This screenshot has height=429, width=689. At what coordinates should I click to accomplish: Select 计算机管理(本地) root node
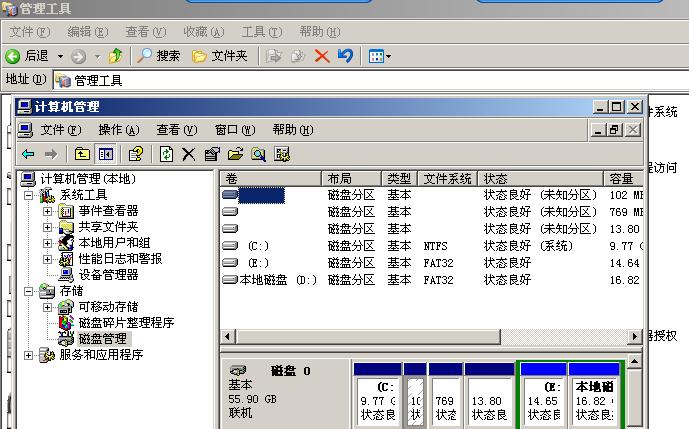88,178
